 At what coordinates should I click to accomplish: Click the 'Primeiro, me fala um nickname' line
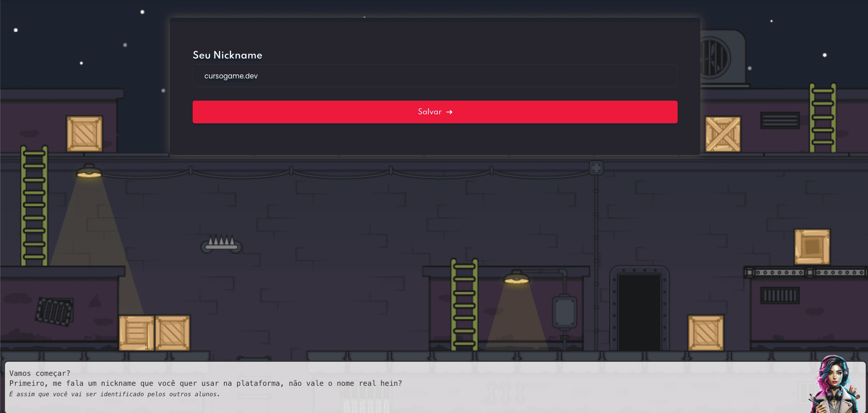click(x=206, y=383)
